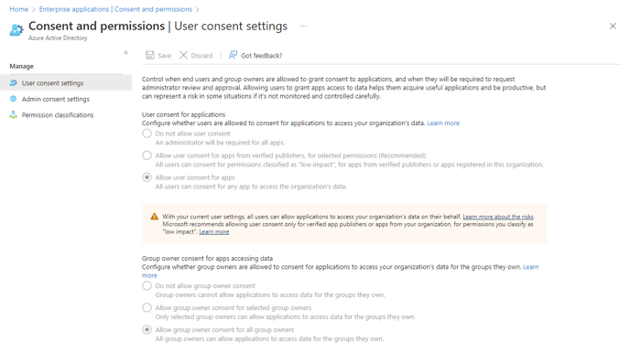The height and width of the screenshot is (364, 630).
Task: Select Allow user consent for apps
Action: click(147, 177)
